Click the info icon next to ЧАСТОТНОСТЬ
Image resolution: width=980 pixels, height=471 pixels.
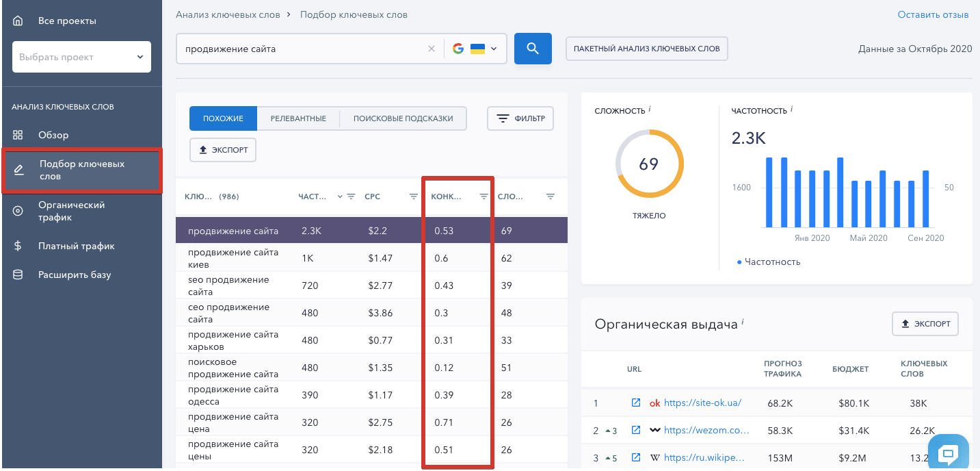coord(791,109)
